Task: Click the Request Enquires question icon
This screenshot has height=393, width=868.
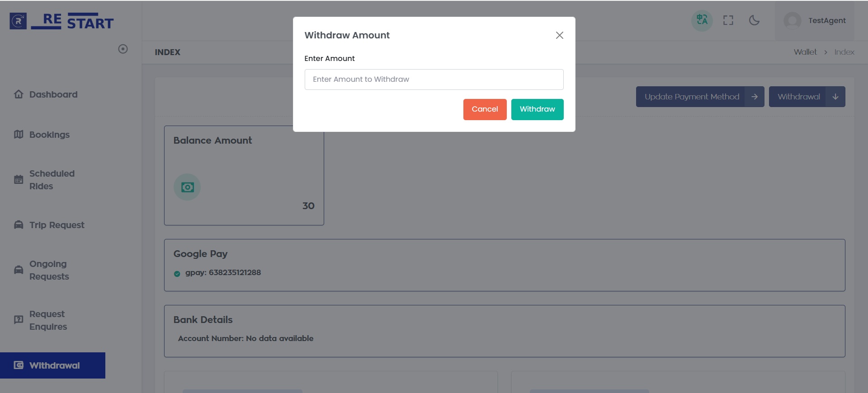Action: (19, 320)
